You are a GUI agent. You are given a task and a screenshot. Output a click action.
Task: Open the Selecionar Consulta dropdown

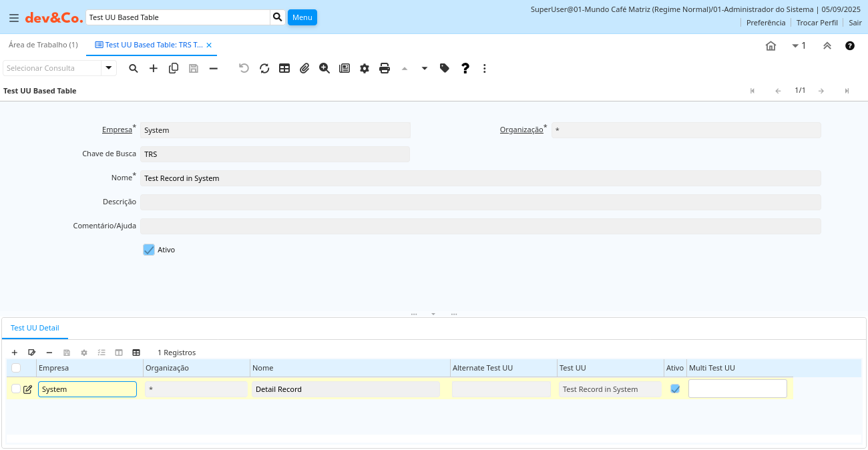click(x=109, y=68)
